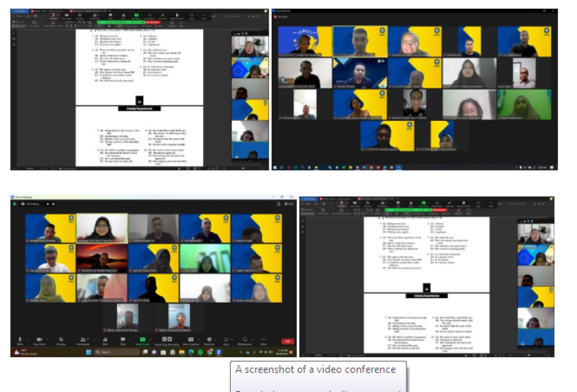Expand the arrow next to Participants
This screenshot has width=577, height=392.
(x=94, y=339)
